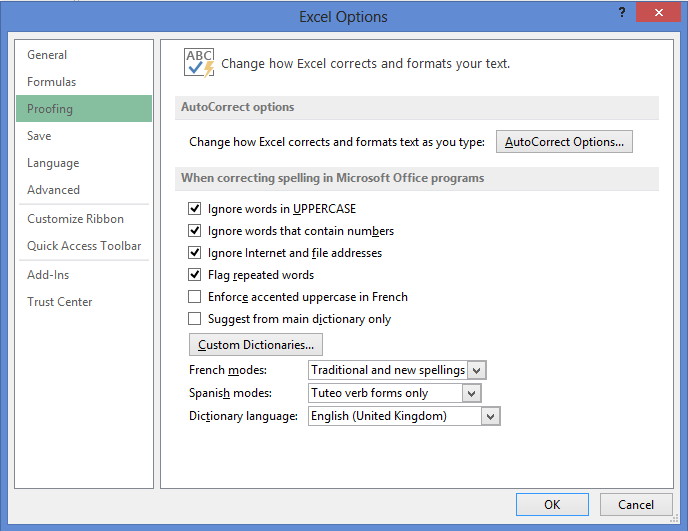Click the Excel Options title bar text
Viewport: 688px width, 531px height.
point(343,17)
